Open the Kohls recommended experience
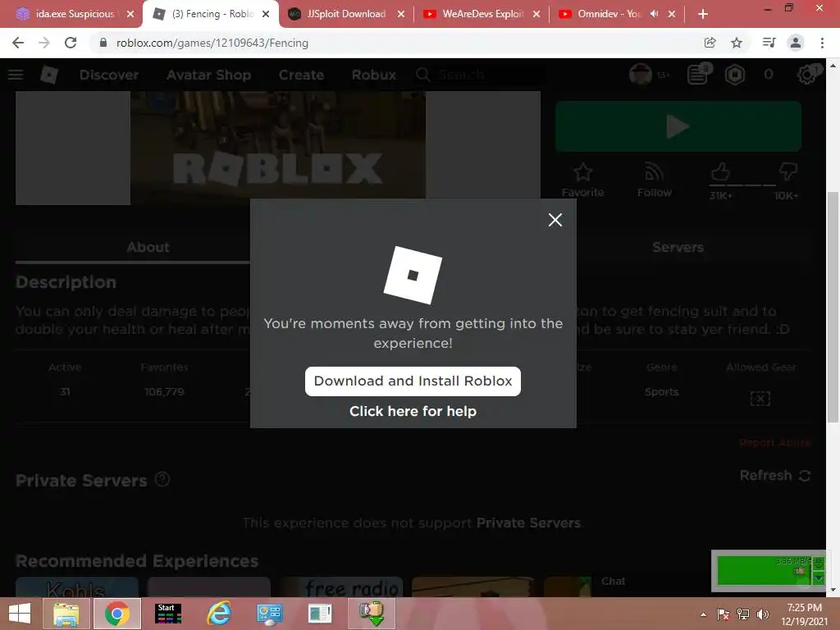 77,587
